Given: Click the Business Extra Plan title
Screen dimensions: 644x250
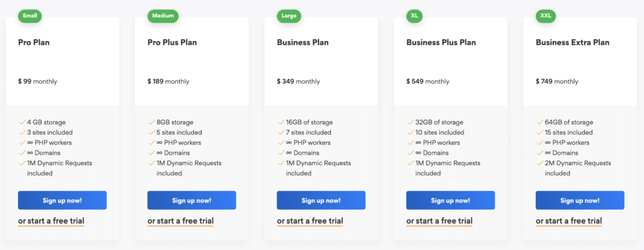Looking at the screenshot, I should point(572,42).
